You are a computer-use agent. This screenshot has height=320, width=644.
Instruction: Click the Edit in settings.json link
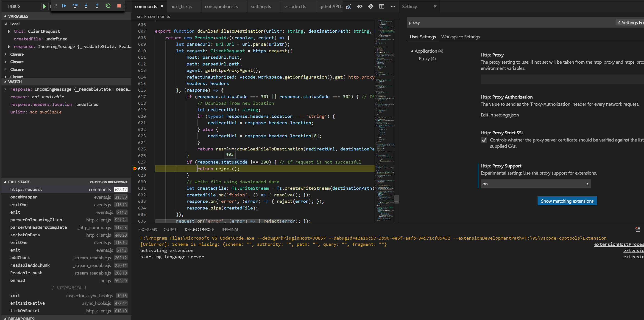point(499,115)
